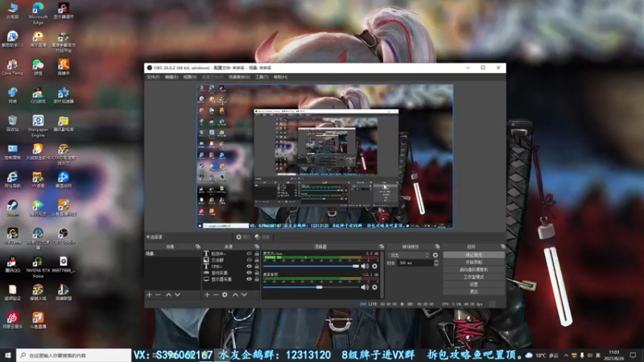Increase transition duration with up stepper
The height and width of the screenshot is (362, 644).
pos(436,261)
